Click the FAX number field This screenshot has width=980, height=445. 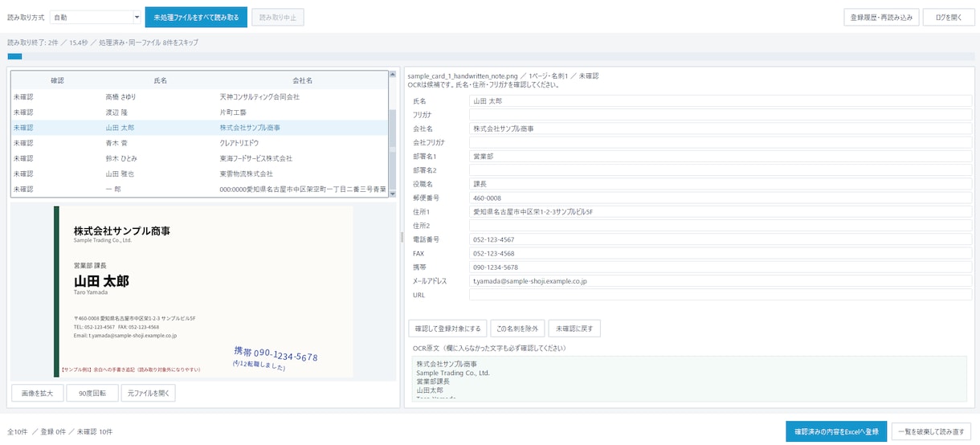721,253
